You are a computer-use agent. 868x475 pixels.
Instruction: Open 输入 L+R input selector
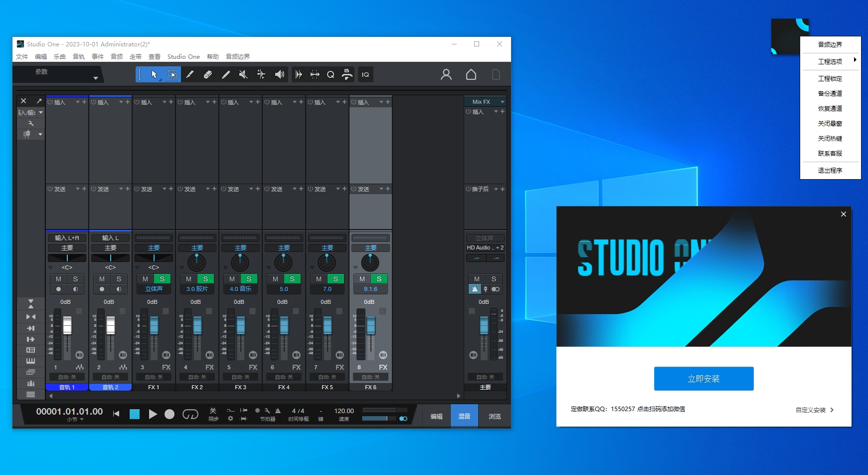coord(67,238)
